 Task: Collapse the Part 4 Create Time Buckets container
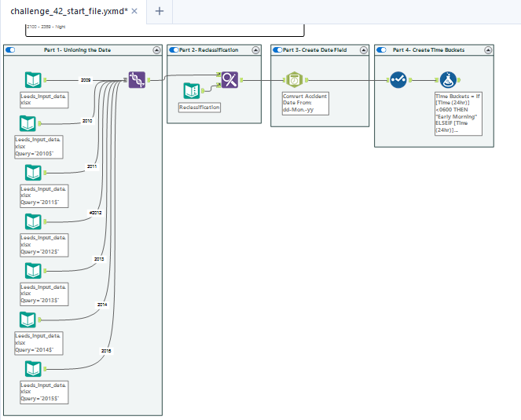(x=488, y=50)
